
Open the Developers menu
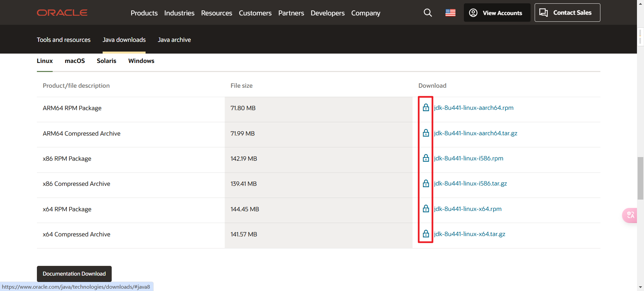[328, 13]
